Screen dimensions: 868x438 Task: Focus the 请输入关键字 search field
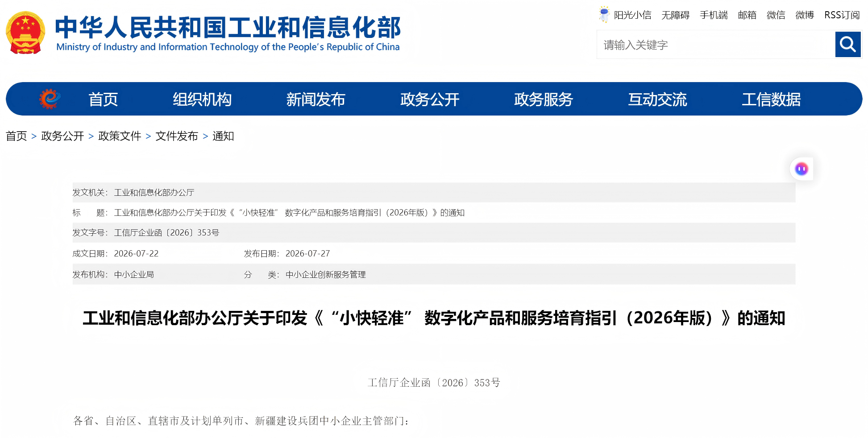click(x=716, y=45)
